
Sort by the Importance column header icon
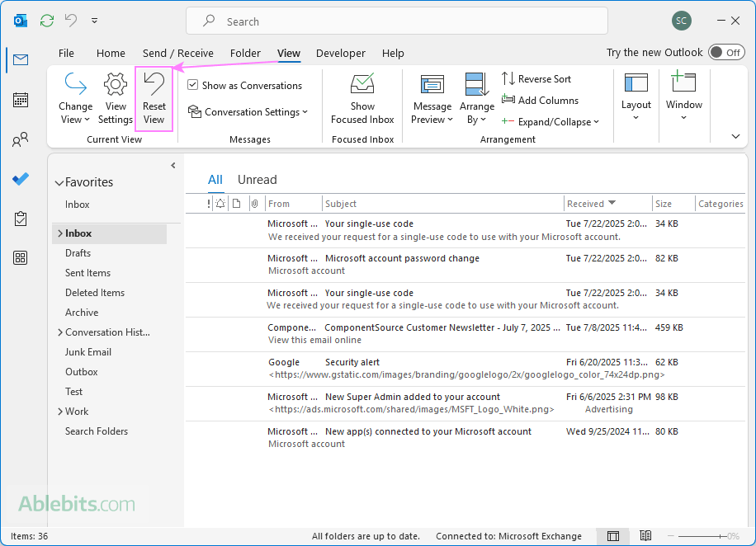[209, 204]
